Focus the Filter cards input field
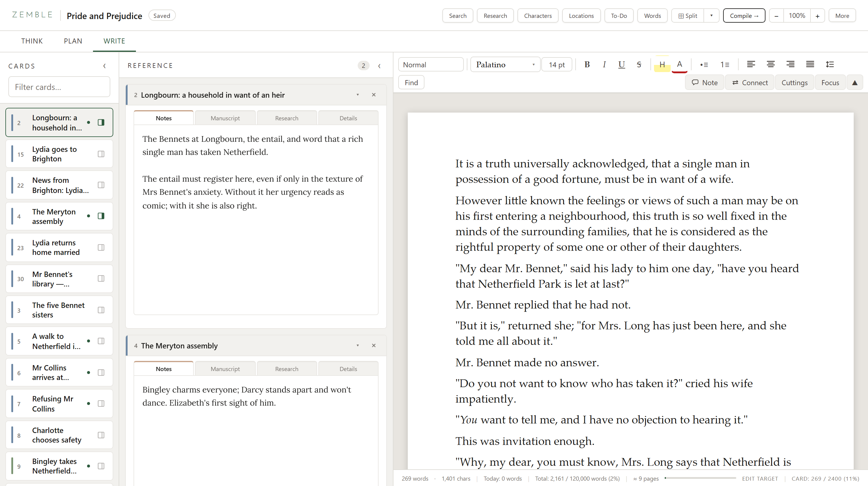Image resolution: width=868 pixels, height=486 pixels. tap(59, 87)
